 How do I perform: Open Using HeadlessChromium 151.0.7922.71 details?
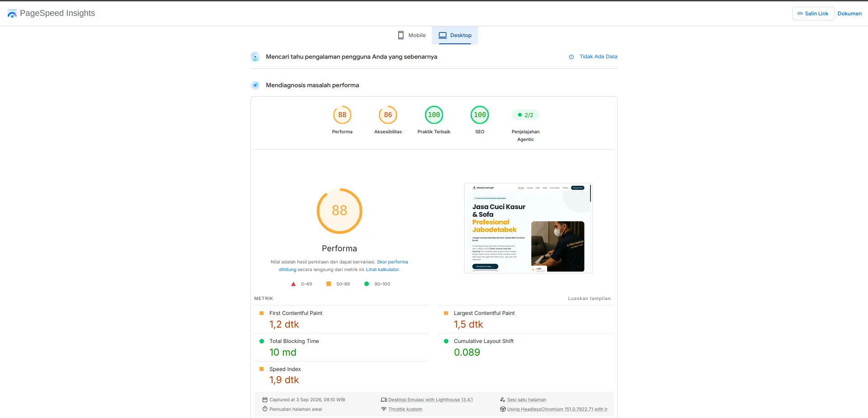tap(557, 409)
